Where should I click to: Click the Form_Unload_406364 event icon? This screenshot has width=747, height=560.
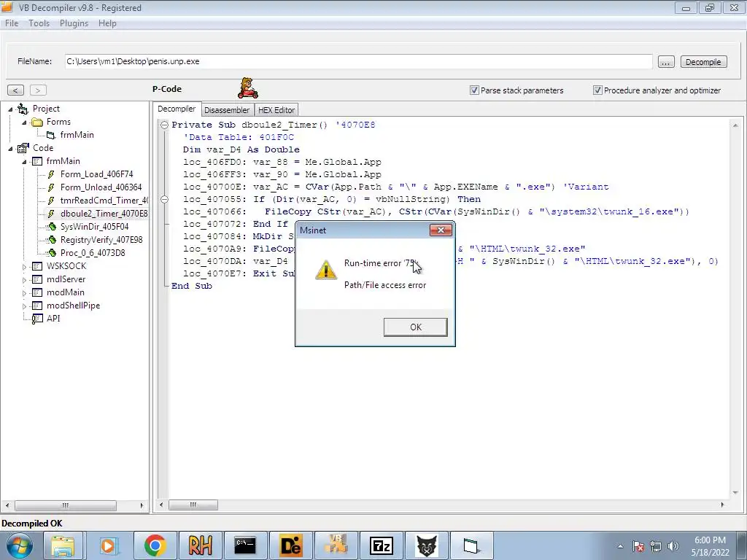pyautogui.click(x=52, y=187)
